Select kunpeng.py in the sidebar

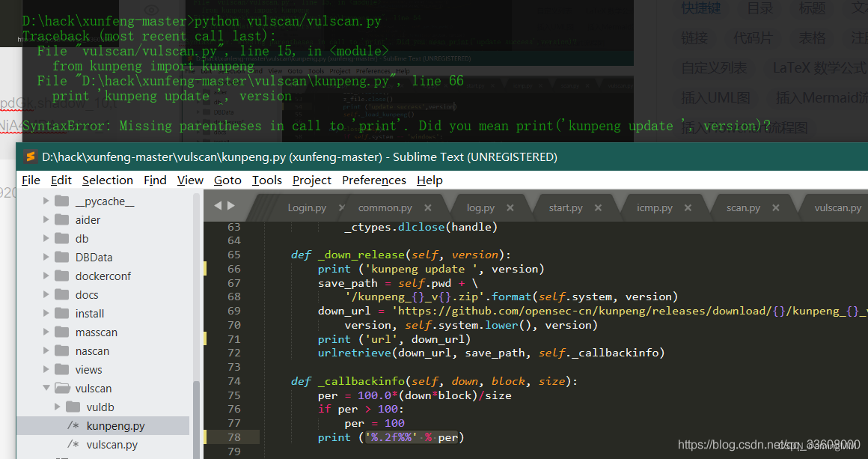[103, 426]
